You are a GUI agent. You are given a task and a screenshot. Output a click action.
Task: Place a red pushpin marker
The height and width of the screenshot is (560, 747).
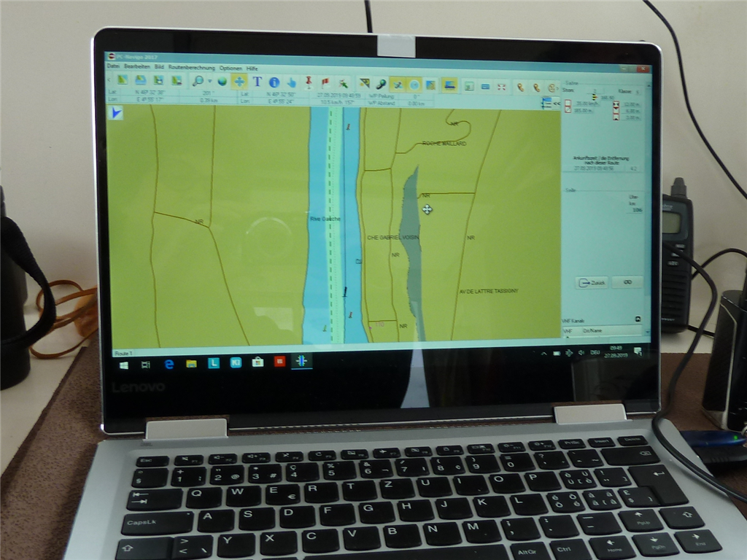point(309,82)
